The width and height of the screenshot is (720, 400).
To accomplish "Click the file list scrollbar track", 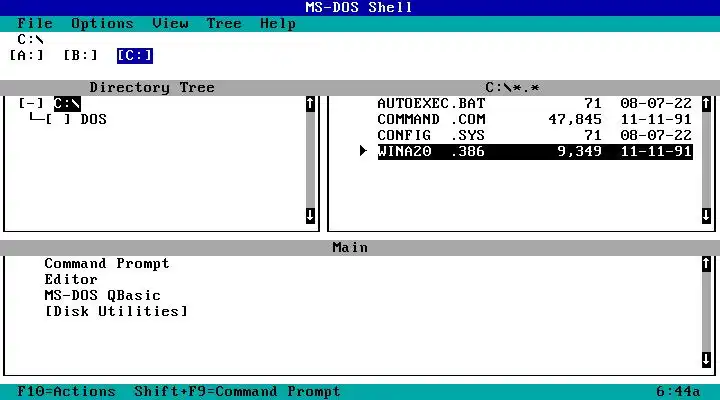I will click(x=706, y=160).
